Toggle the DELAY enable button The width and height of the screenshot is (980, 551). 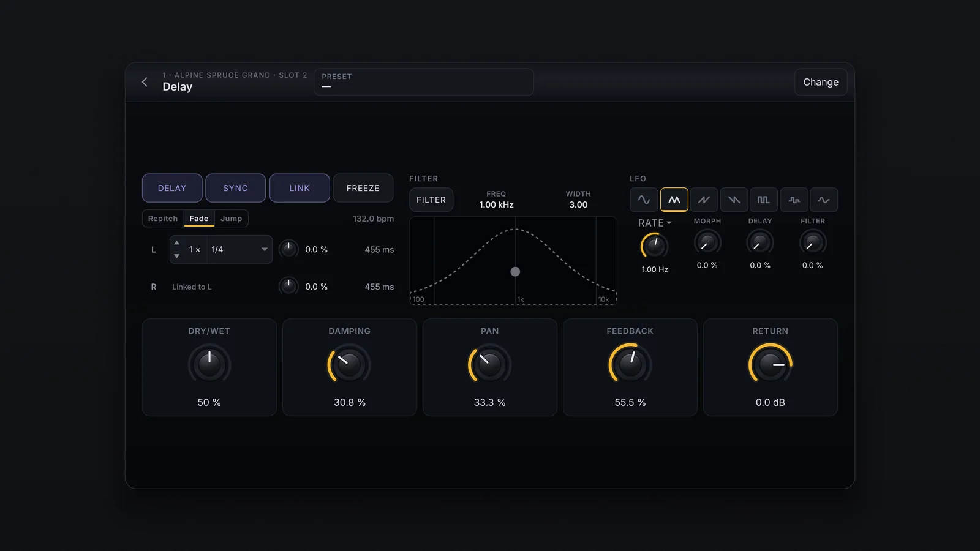tap(172, 188)
